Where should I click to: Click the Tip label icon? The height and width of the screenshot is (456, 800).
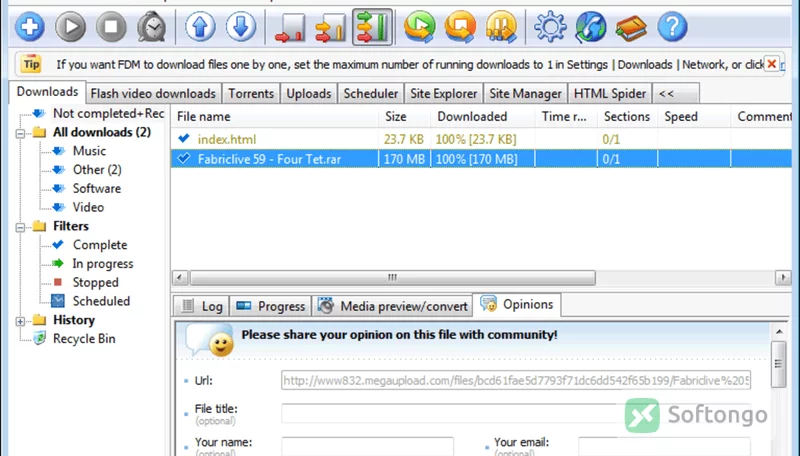(31, 64)
